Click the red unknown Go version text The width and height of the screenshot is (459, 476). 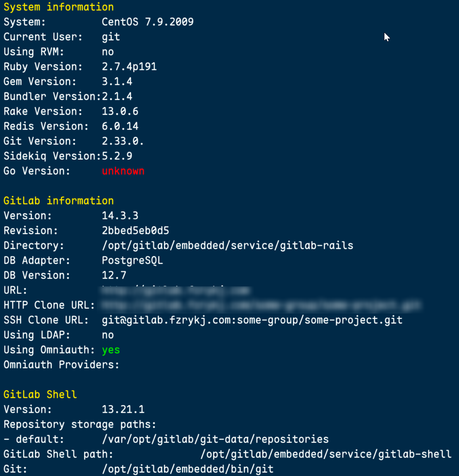[123, 171]
